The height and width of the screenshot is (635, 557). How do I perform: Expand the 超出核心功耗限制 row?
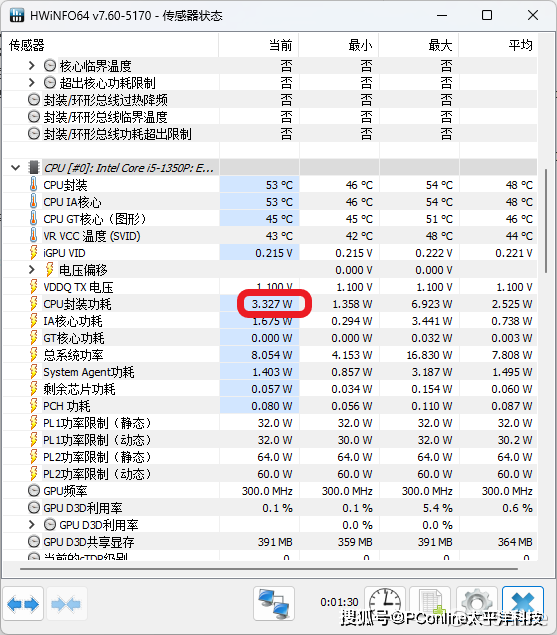(x=32, y=83)
